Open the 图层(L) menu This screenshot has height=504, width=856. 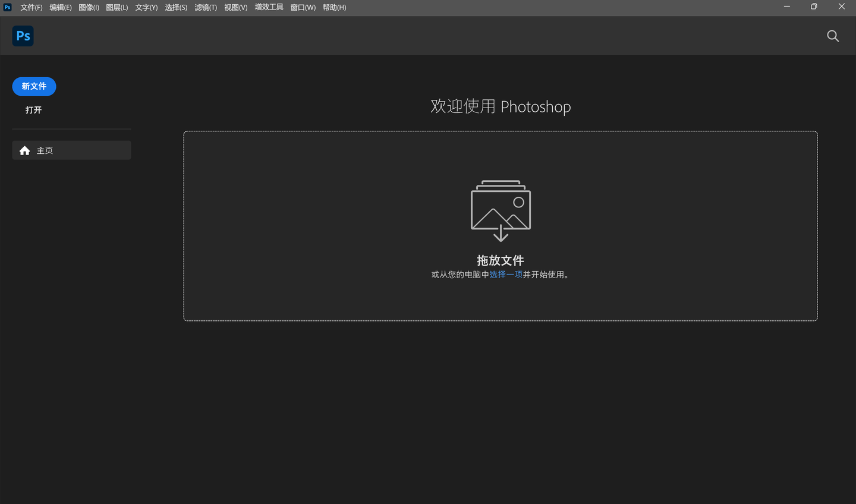pos(117,7)
